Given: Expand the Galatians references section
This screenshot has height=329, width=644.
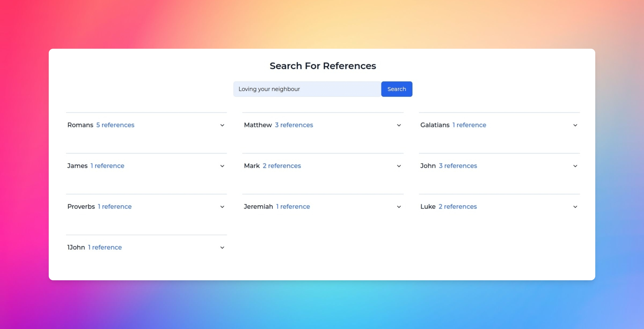Looking at the screenshot, I should (x=575, y=125).
